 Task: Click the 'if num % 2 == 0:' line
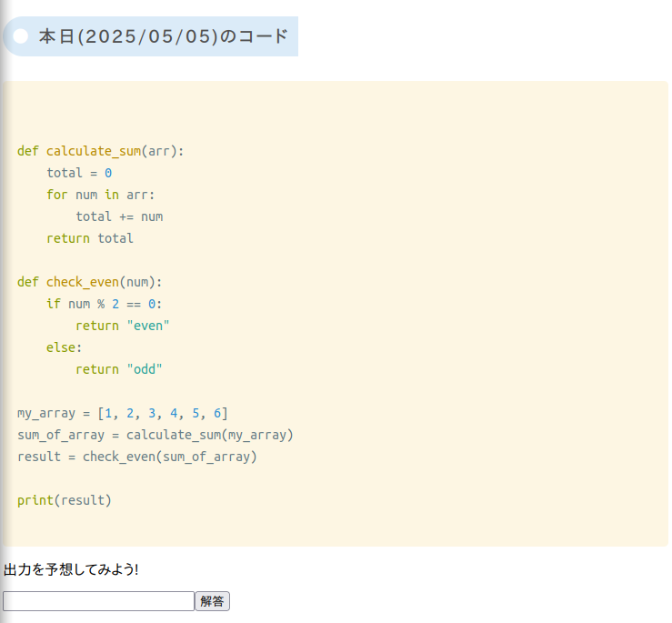click(105, 304)
